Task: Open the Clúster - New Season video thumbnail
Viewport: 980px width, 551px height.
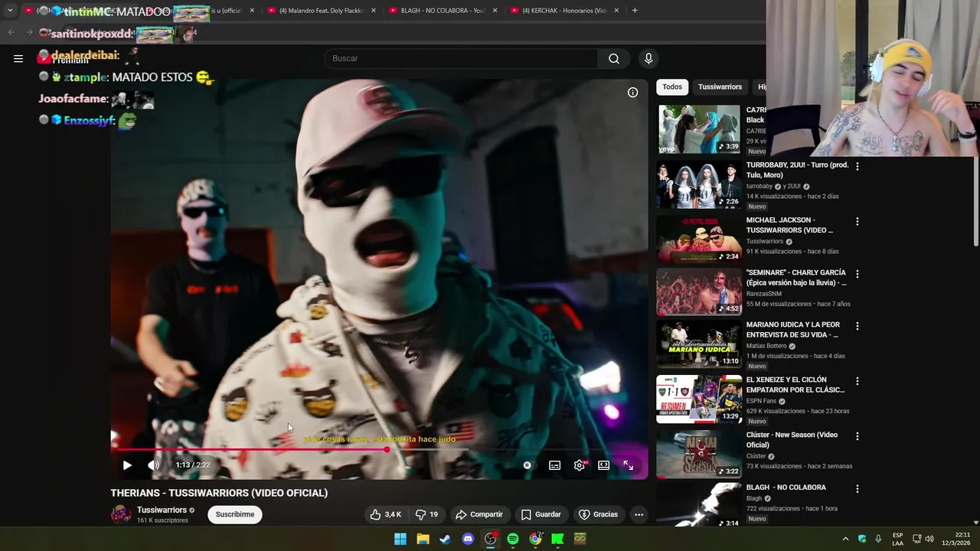Action: [x=699, y=454]
